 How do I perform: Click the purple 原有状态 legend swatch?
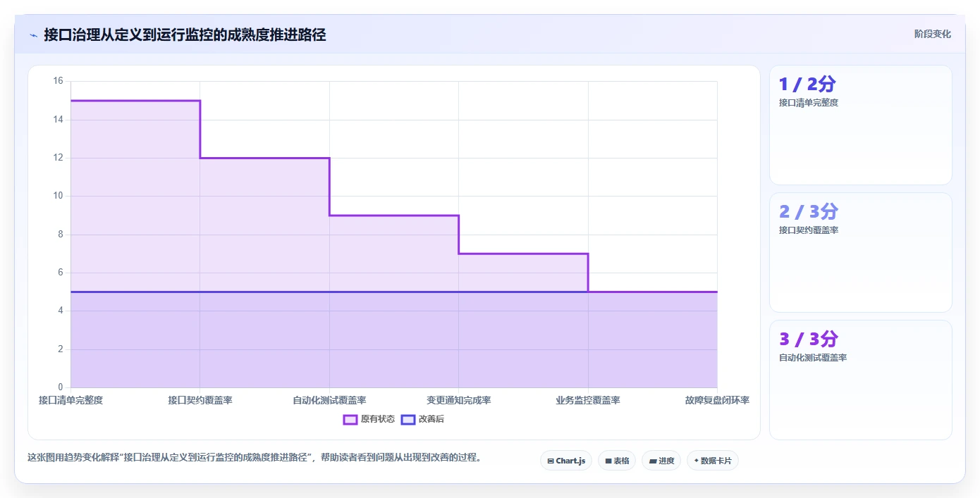point(350,419)
